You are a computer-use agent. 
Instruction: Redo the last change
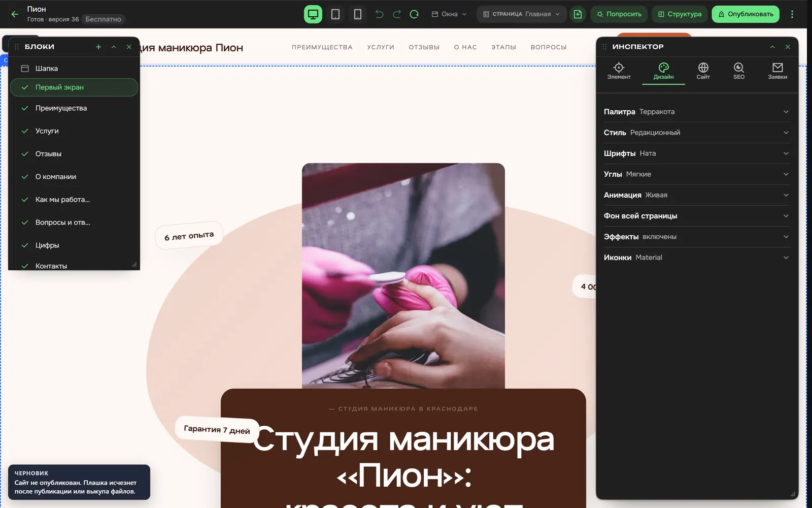397,14
